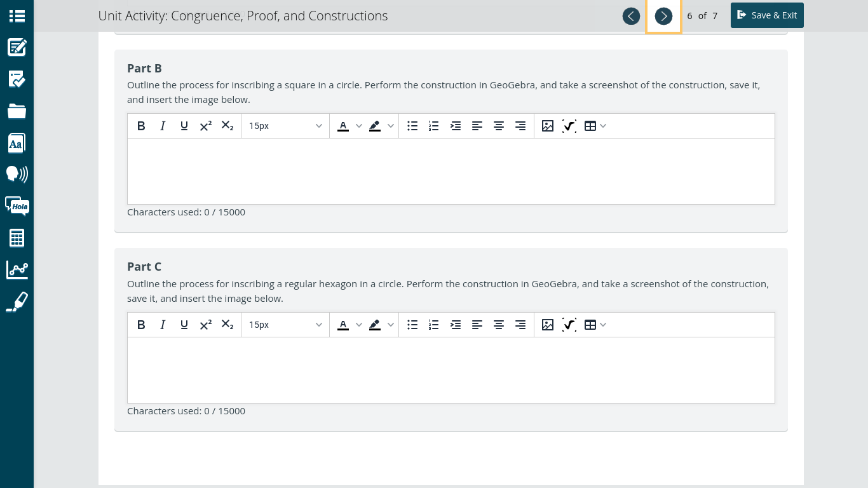868x488 pixels.
Task: Insert image in Part C editor
Action: (x=548, y=325)
